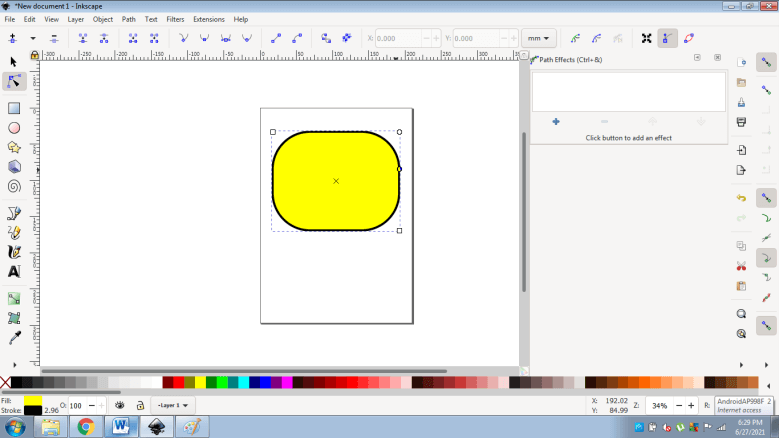The height and width of the screenshot is (438, 779).
Task: Click the X coordinate input field
Action: point(398,38)
